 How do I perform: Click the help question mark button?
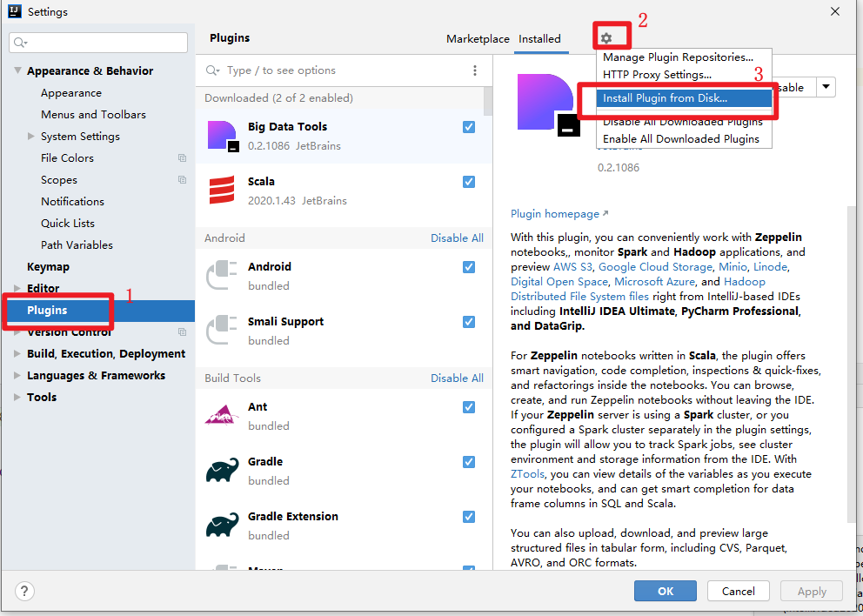coord(24,592)
